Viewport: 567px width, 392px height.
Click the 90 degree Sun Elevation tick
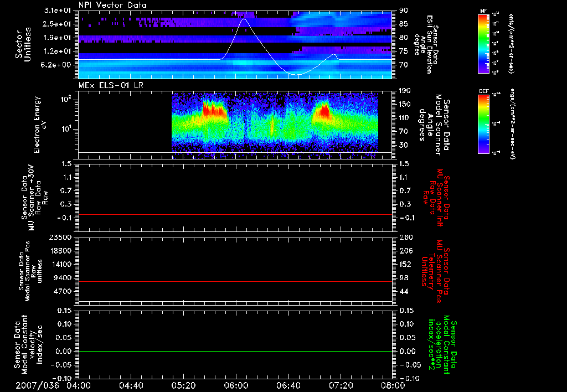pyautogui.click(x=404, y=11)
